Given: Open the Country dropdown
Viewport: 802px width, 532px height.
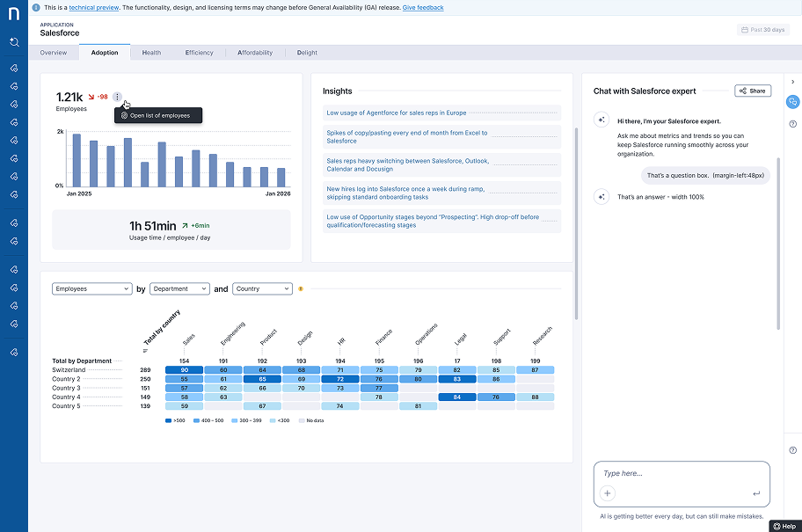Looking at the screenshot, I should pyautogui.click(x=262, y=289).
